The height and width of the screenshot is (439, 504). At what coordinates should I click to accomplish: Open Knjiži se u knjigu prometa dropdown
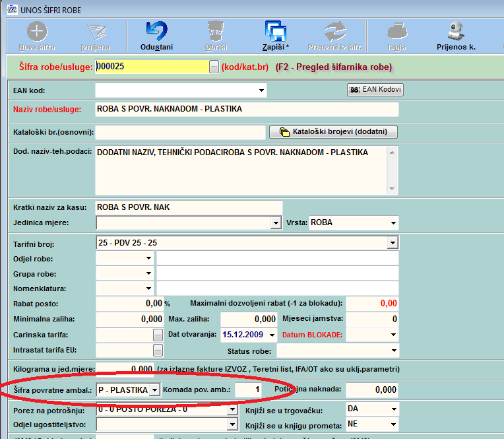click(x=394, y=424)
